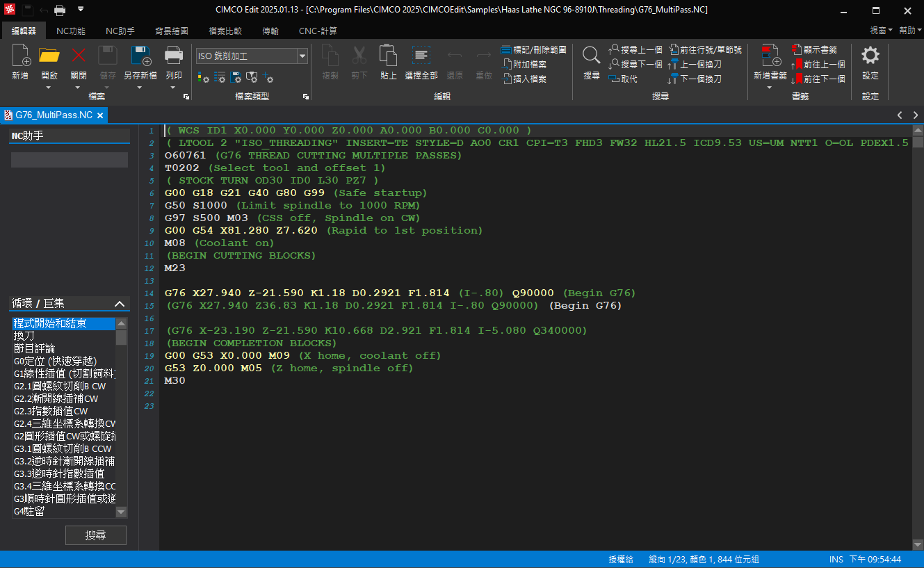
Task: Expand the arrow under 列印
Action: (173, 88)
